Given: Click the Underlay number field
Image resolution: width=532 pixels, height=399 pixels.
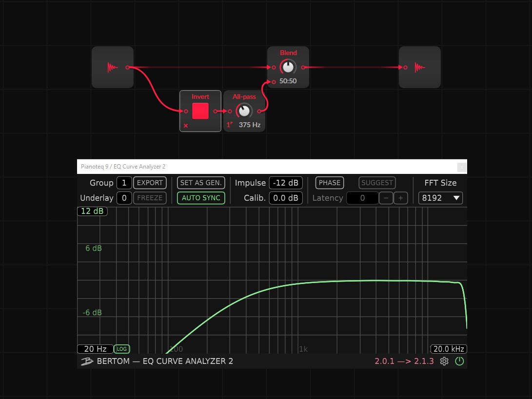Looking at the screenshot, I should coord(124,198).
